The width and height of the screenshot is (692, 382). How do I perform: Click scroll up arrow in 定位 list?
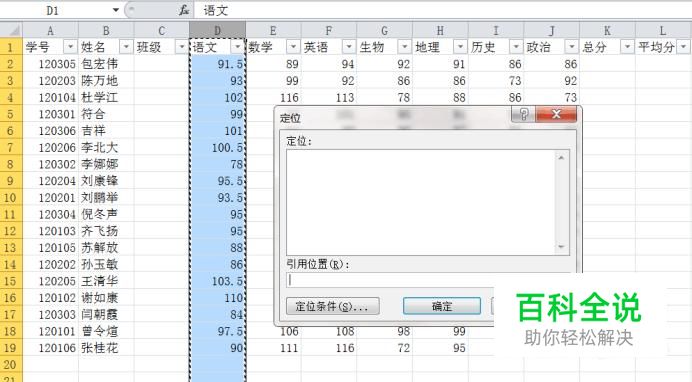561,158
